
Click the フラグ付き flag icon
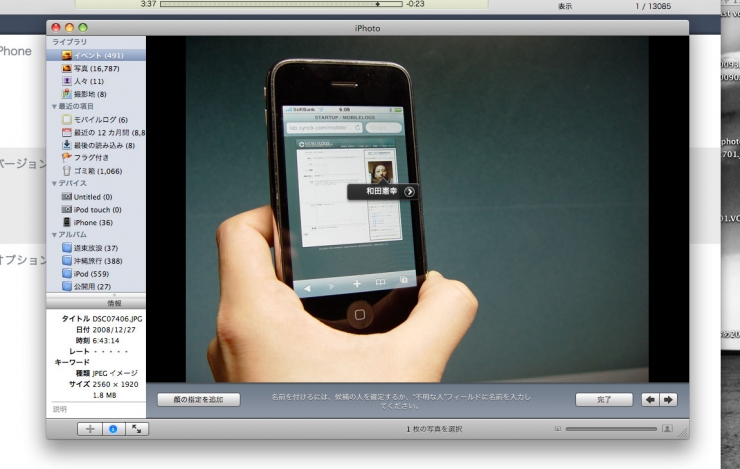coord(67,158)
